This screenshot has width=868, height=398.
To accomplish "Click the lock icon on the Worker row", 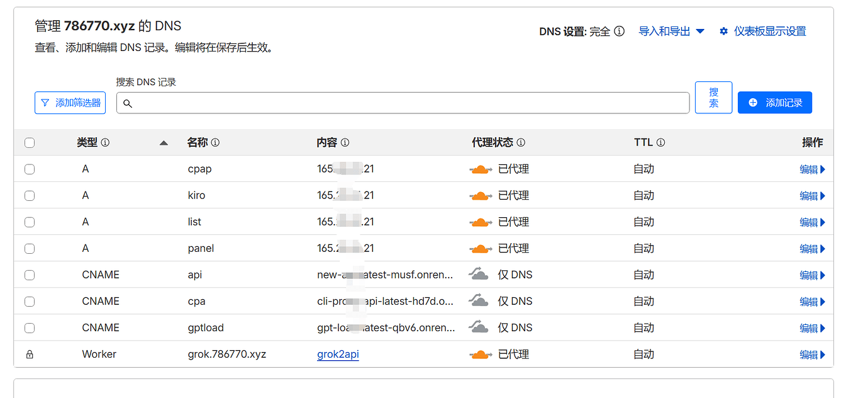I will point(30,355).
